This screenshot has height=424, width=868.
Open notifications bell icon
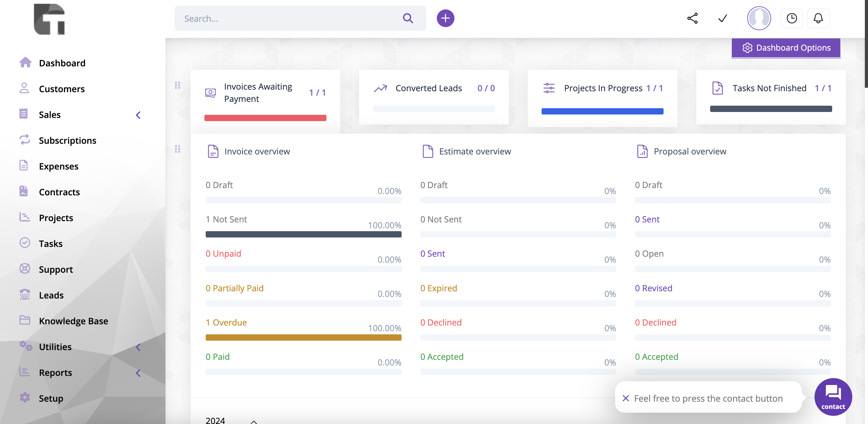click(818, 18)
